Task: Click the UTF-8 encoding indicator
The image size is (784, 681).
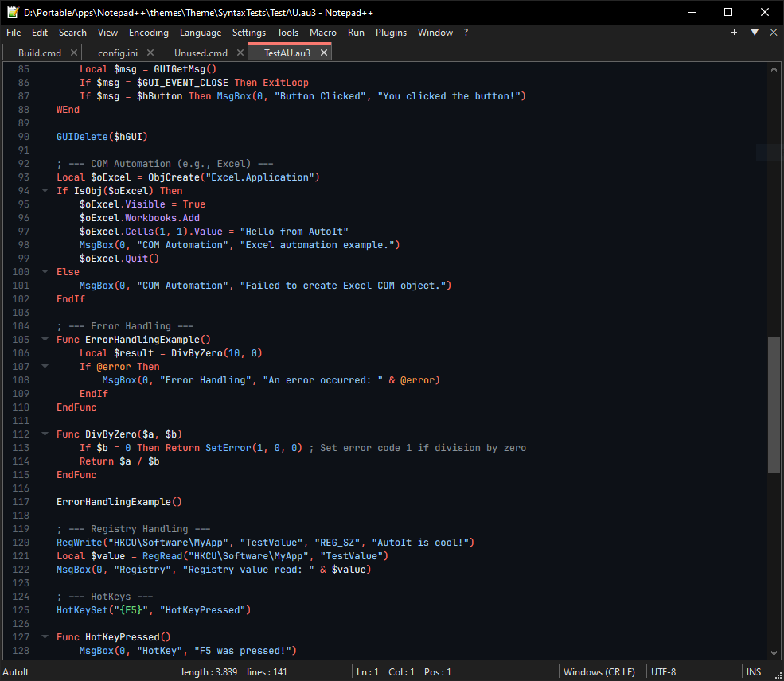Action: (x=663, y=671)
